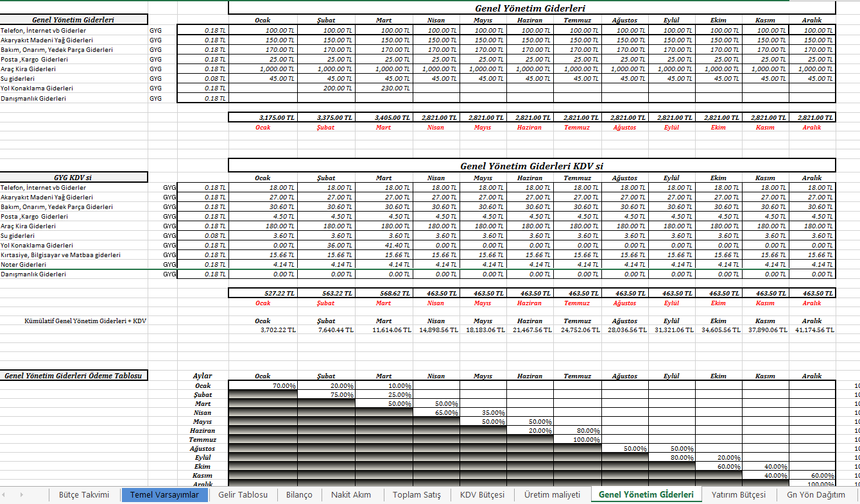The image size is (860, 504).
Task: Click the 70.00% payment cell
Action: click(262, 386)
